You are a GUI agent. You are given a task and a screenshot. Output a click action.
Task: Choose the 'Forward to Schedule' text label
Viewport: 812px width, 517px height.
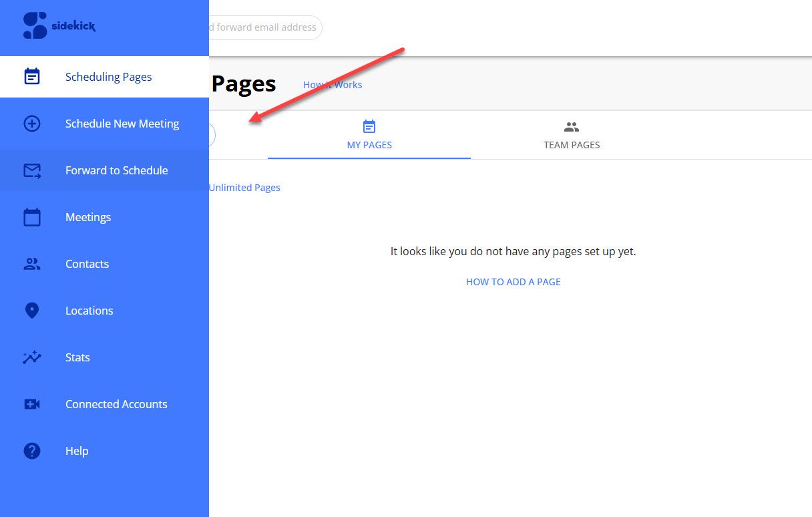[x=116, y=170]
